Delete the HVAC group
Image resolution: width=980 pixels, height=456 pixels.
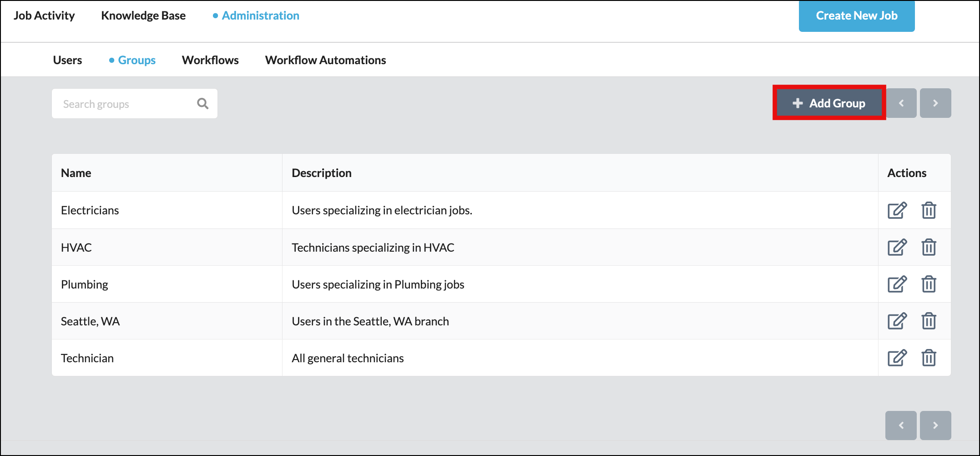929,247
